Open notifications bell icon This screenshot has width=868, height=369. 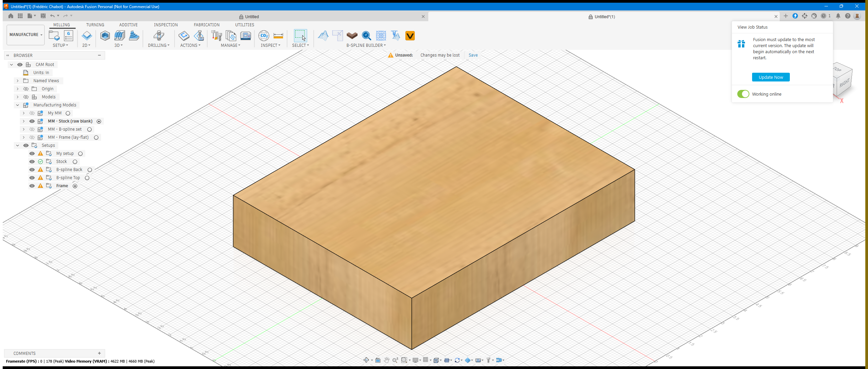point(838,16)
